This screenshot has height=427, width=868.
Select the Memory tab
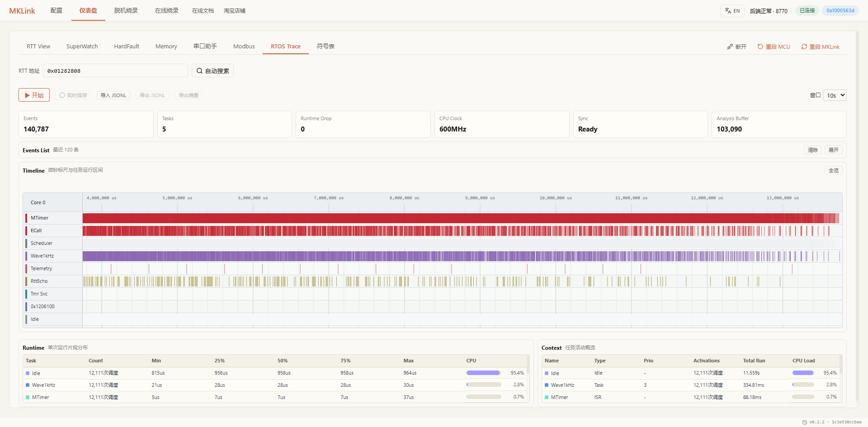166,46
